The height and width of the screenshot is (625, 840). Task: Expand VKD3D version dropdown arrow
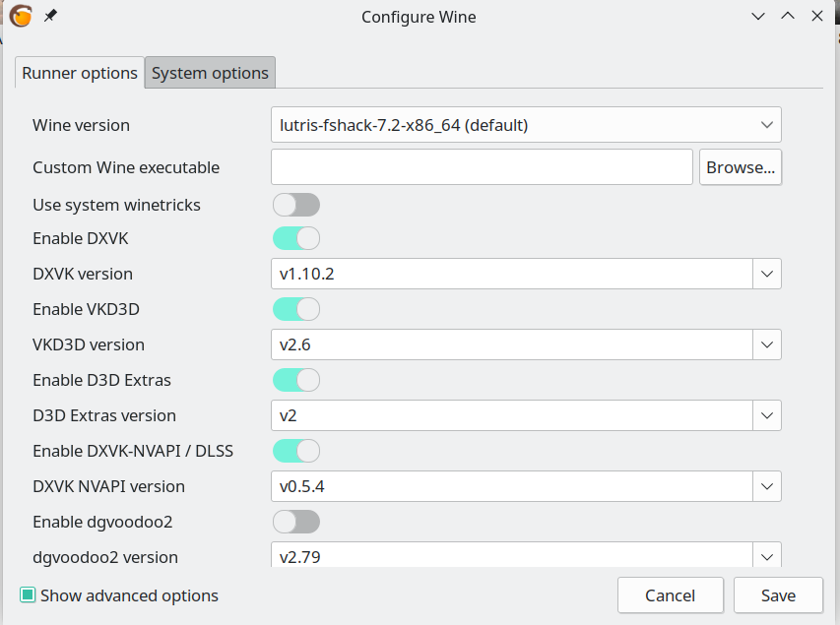pyautogui.click(x=767, y=344)
